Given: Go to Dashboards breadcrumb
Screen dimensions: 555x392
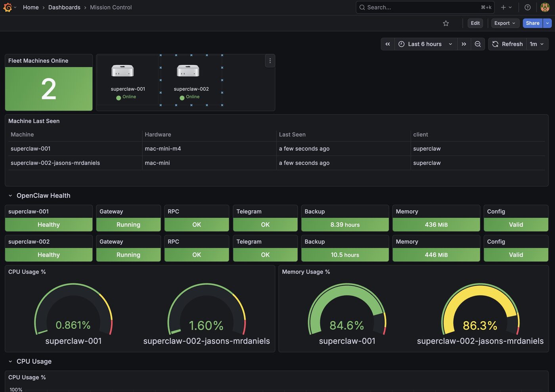Looking at the screenshot, I should click(64, 7).
